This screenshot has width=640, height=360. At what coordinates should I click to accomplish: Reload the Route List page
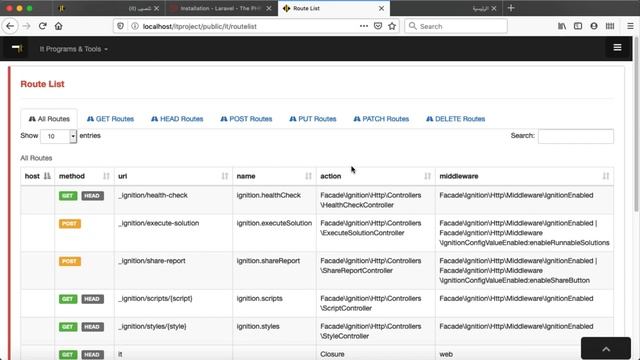42,26
